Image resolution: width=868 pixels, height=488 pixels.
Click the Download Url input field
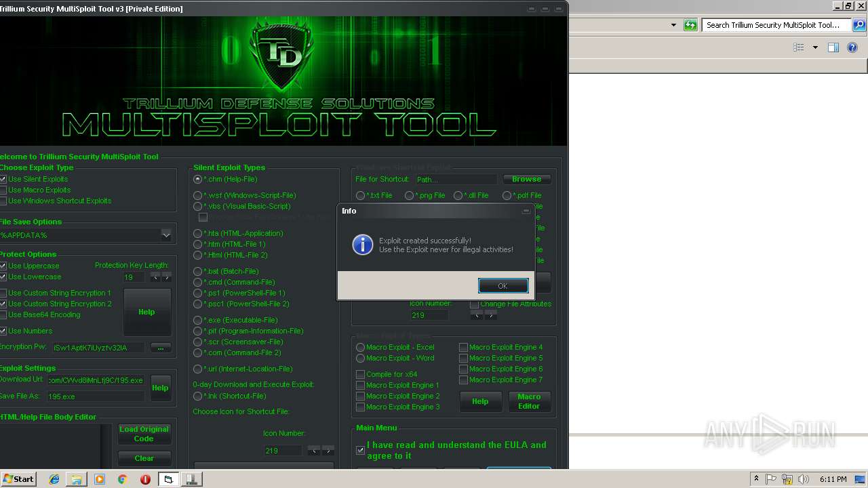(x=95, y=380)
